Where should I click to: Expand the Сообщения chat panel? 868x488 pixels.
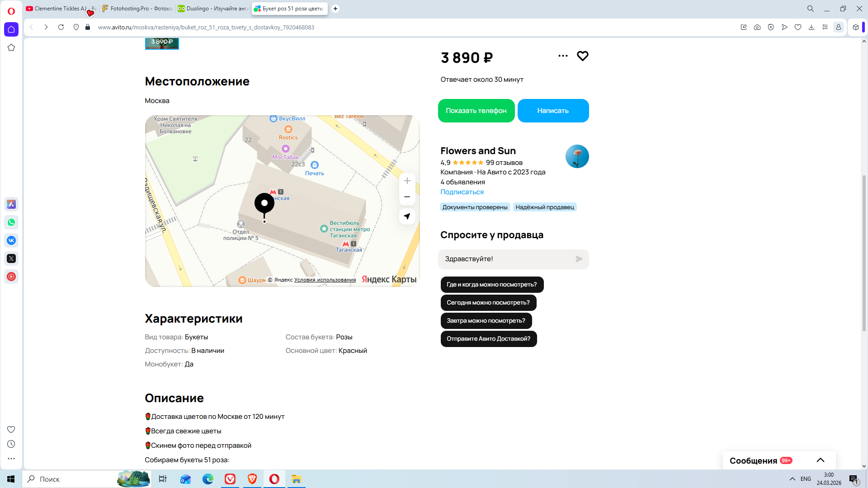(x=820, y=460)
